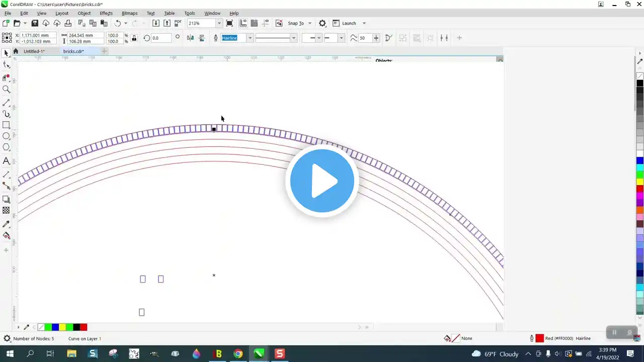Select the Ellipse tool

click(7, 136)
